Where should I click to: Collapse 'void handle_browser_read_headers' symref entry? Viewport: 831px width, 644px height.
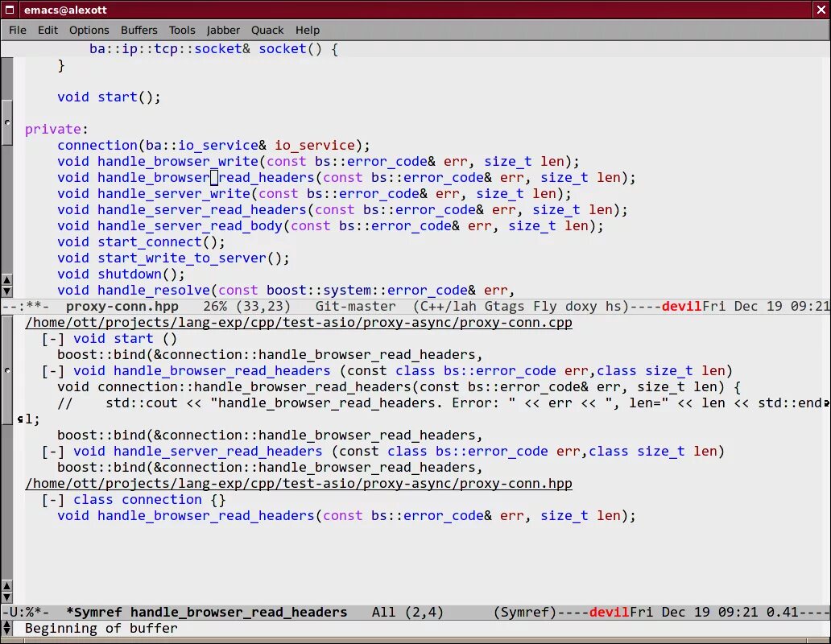pyautogui.click(x=53, y=371)
